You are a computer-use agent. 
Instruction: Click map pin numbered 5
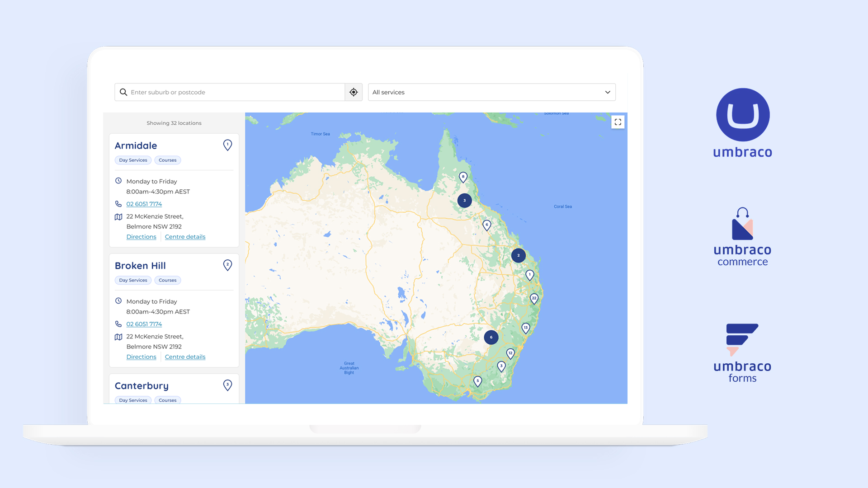tap(478, 381)
